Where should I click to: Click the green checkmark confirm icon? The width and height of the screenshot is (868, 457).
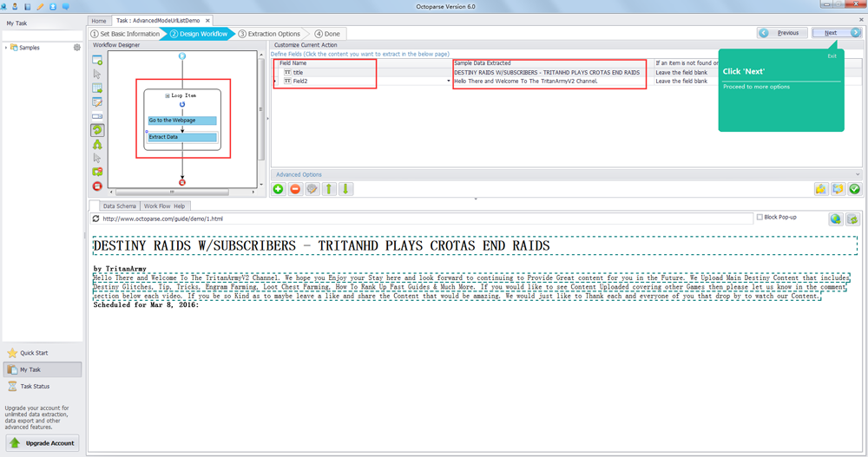[x=854, y=189]
